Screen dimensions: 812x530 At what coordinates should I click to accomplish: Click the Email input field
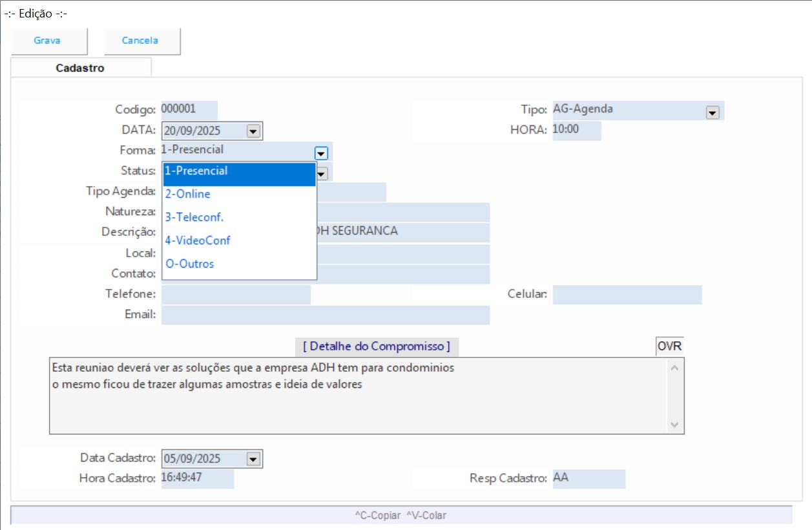(x=325, y=315)
